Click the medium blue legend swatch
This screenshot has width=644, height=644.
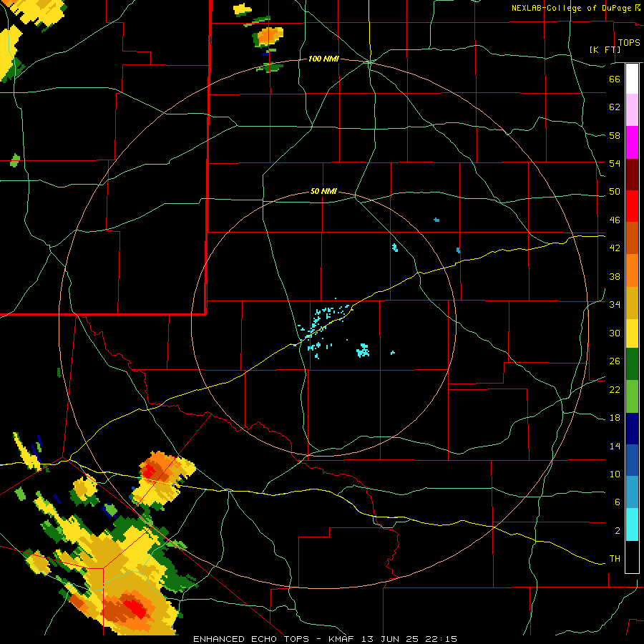632,460
